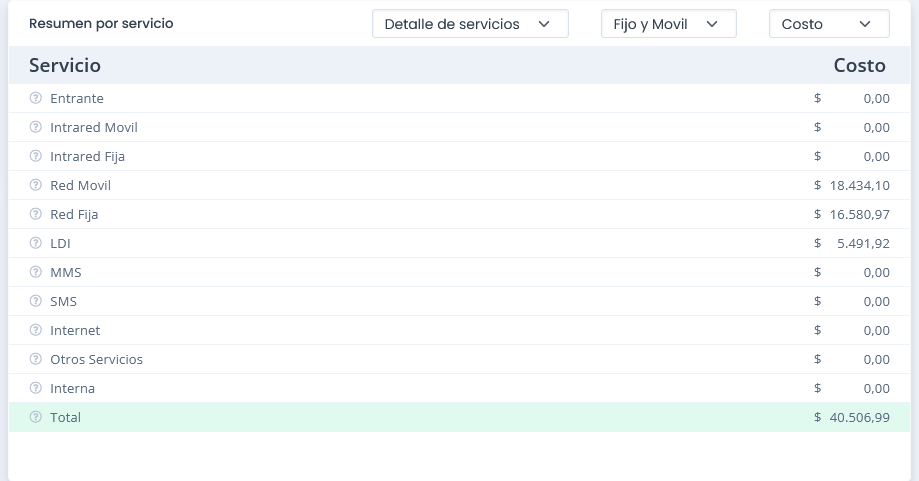Click the Servicio column header
The height and width of the screenshot is (481, 919).
click(x=65, y=65)
